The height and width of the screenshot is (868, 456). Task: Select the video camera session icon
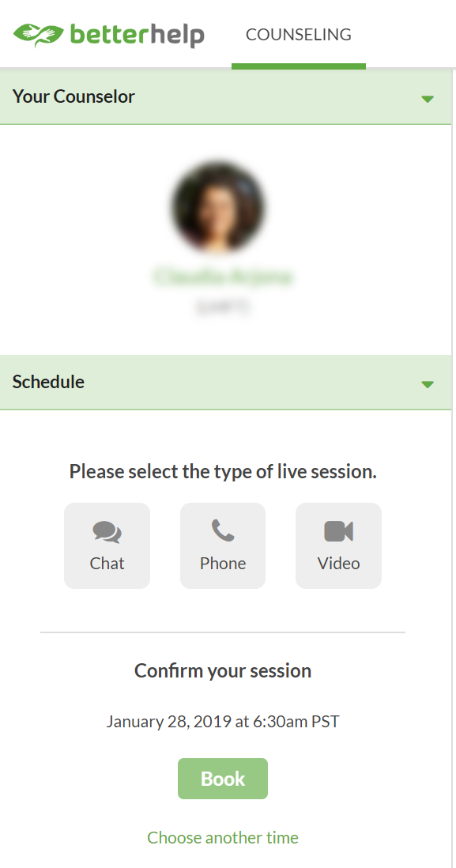tap(338, 530)
